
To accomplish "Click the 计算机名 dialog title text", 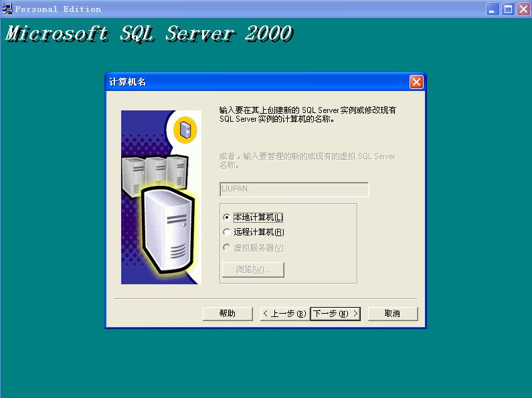I will click(127, 82).
